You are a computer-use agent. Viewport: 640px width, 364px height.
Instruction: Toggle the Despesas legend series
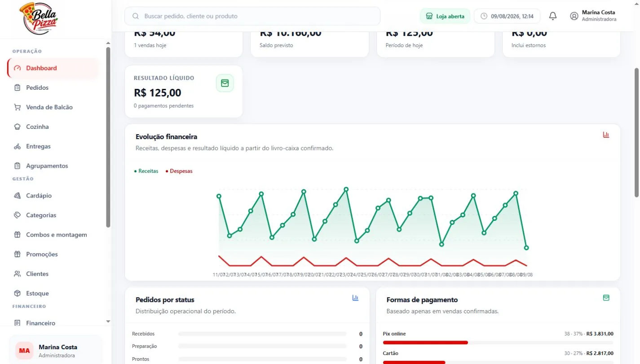179,171
